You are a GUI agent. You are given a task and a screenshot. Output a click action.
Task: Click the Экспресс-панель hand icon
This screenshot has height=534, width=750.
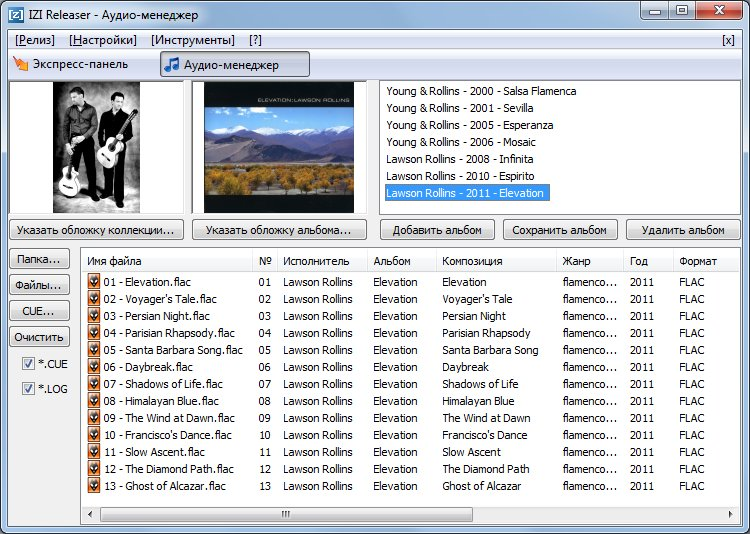pos(21,64)
